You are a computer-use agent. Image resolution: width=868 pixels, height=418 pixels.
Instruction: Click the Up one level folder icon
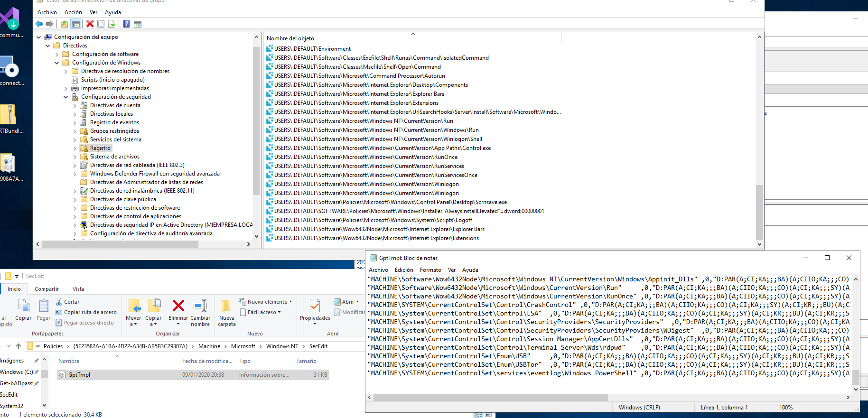tap(65, 24)
